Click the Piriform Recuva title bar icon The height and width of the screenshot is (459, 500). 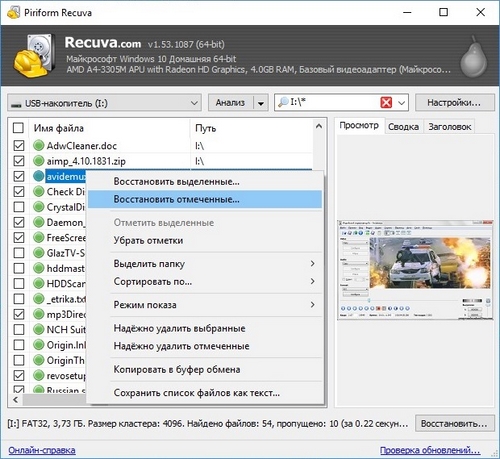pyautogui.click(x=13, y=12)
